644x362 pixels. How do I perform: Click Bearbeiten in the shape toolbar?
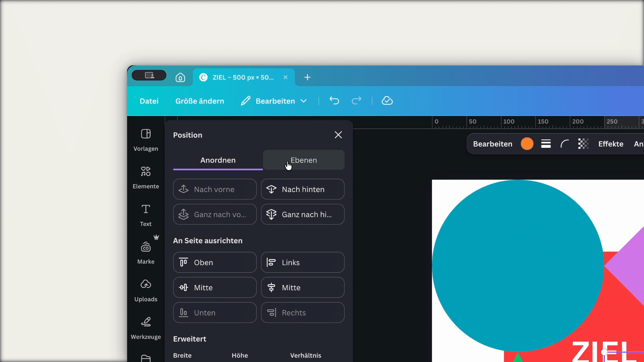[492, 144]
